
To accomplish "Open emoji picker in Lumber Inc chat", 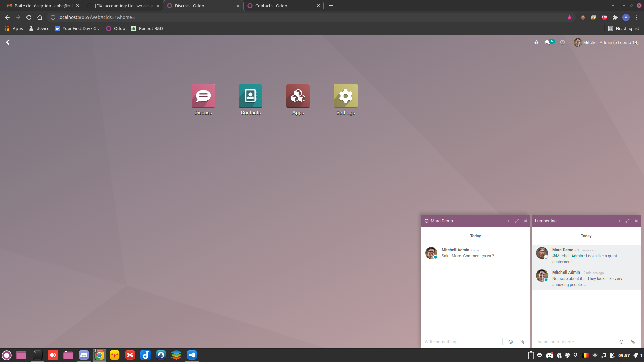I will coord(621,342).
